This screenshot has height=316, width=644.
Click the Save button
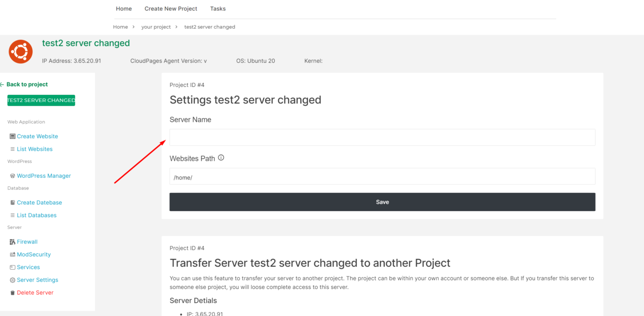coord(382,202)
